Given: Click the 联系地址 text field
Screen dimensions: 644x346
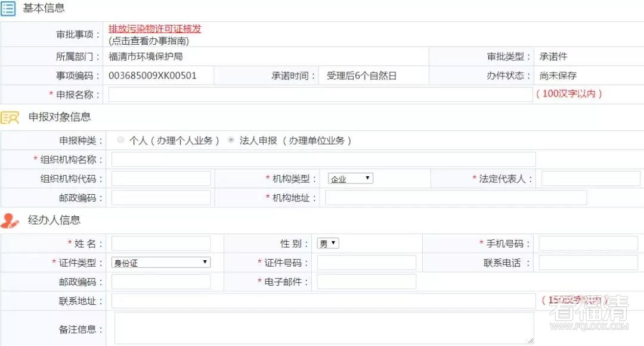Looking at the screenshot, I should click(x=323, y=301).
